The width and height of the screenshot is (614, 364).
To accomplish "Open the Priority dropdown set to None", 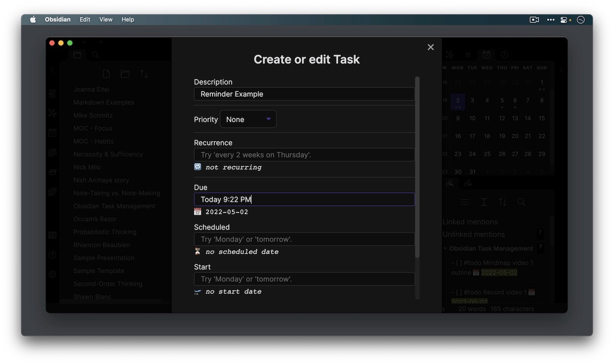I will coord(248,119).
